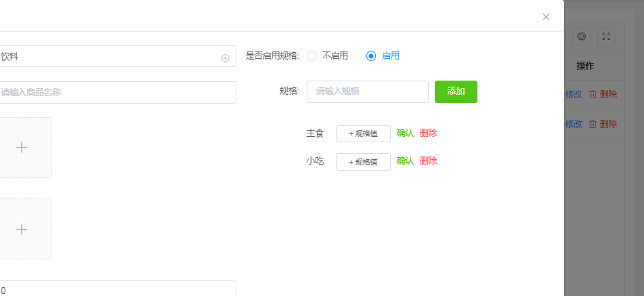Focus the 请输入规格 input field

[368, 91]
